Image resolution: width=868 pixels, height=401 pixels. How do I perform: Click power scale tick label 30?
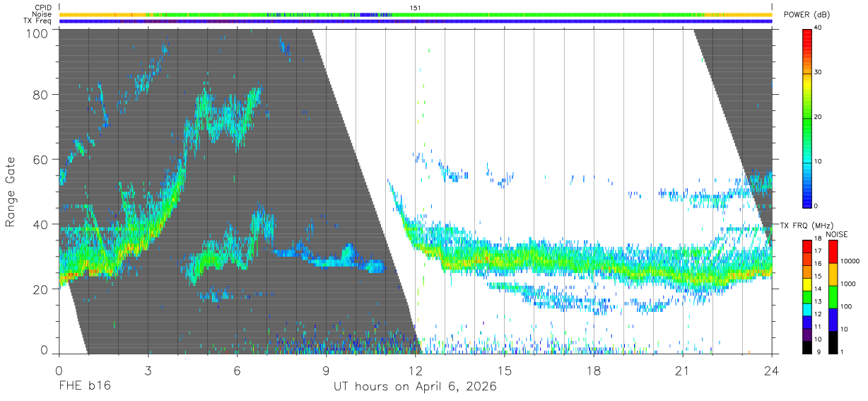tap(819, 73)
